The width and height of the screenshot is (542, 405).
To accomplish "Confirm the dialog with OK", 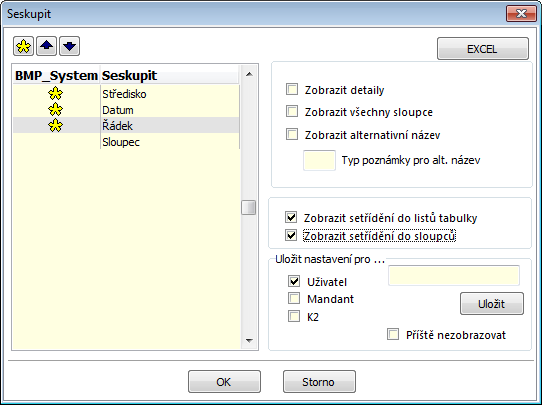I will [224, 382].
